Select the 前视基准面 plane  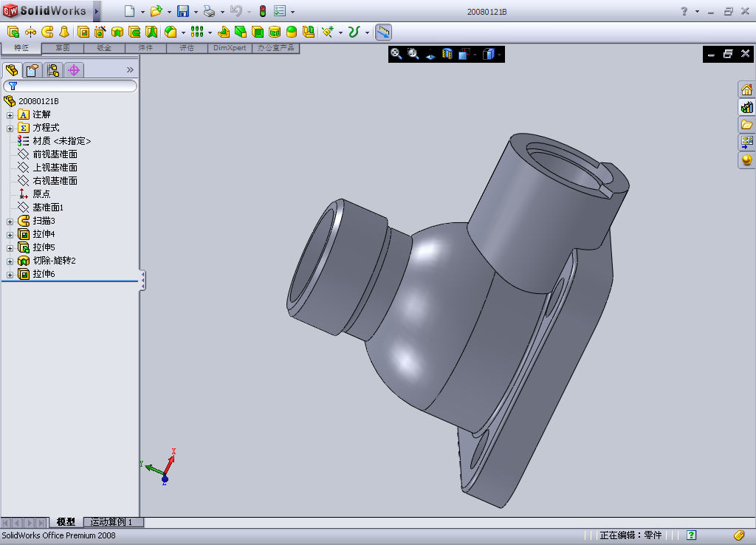coord(55,154)
